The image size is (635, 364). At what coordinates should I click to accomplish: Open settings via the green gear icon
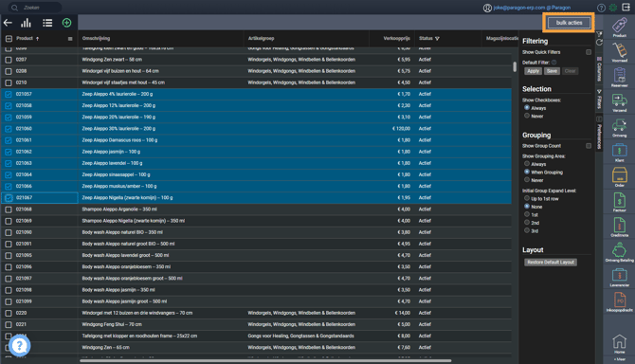pyautogui.click(x=613, y=8)
